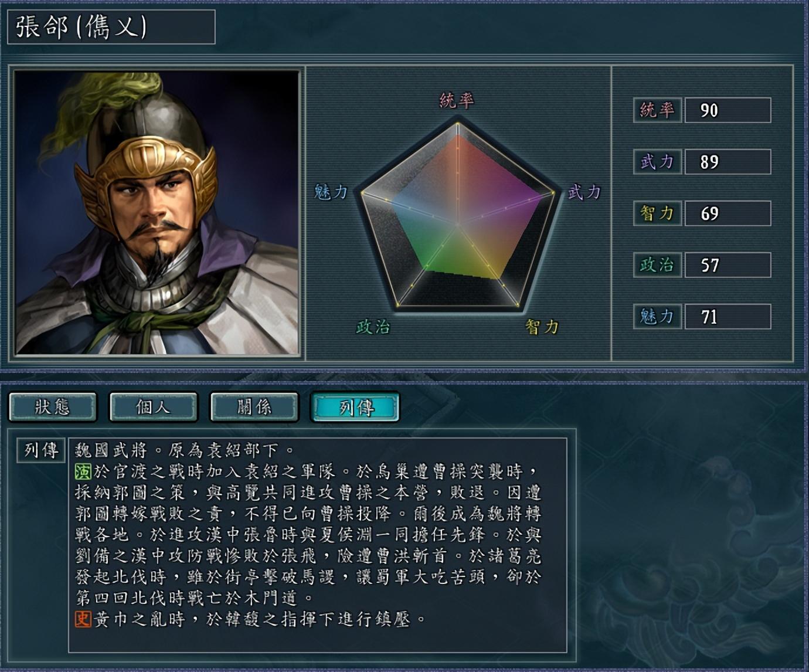
Task: Click the highlighted 列傳 tab
Action: 355,406
